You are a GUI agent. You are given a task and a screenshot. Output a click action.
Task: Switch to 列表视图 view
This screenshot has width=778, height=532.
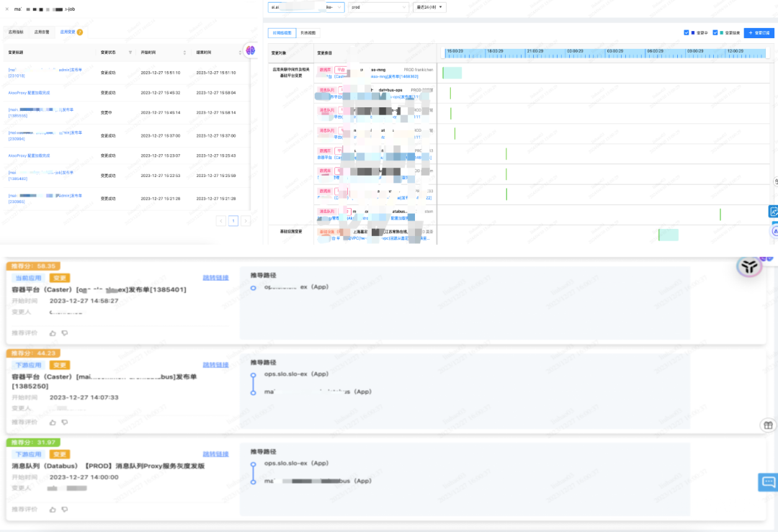pyautogui.click(x=308, y=32)
